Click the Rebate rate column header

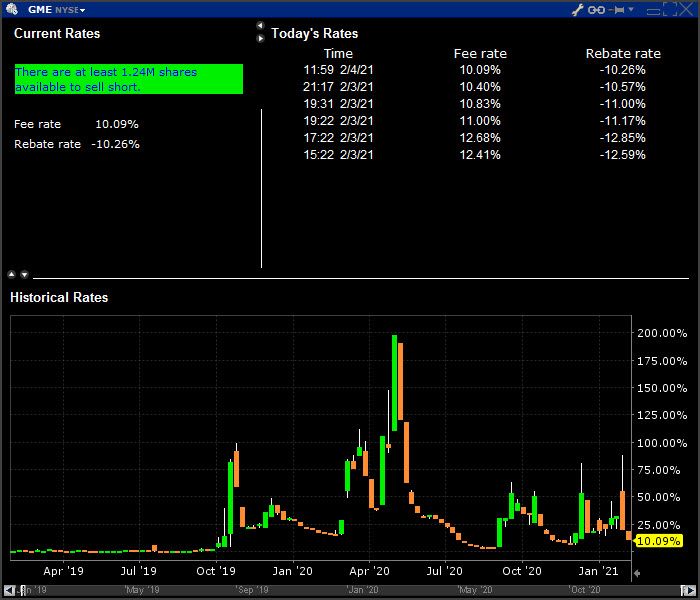[623, 54]
